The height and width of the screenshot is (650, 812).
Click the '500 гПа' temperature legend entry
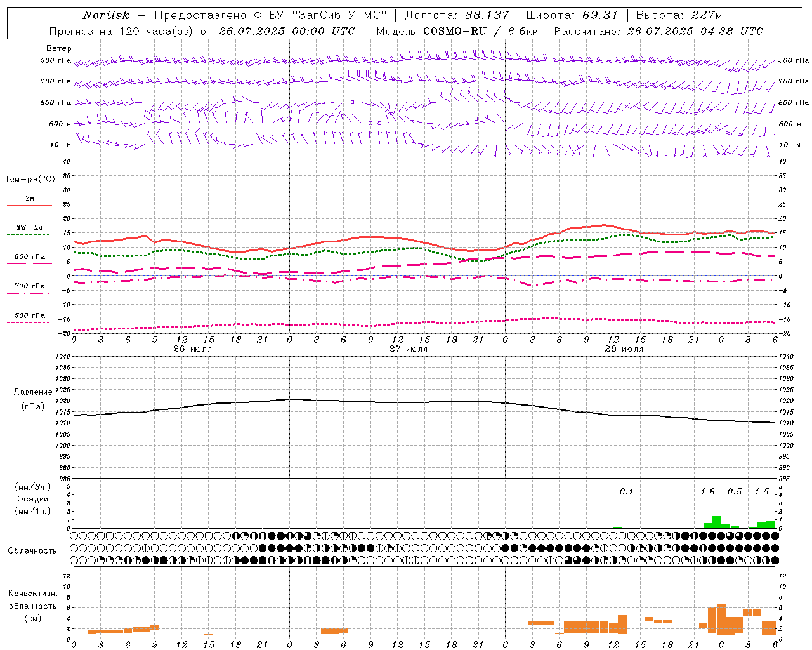pos(30,315)
